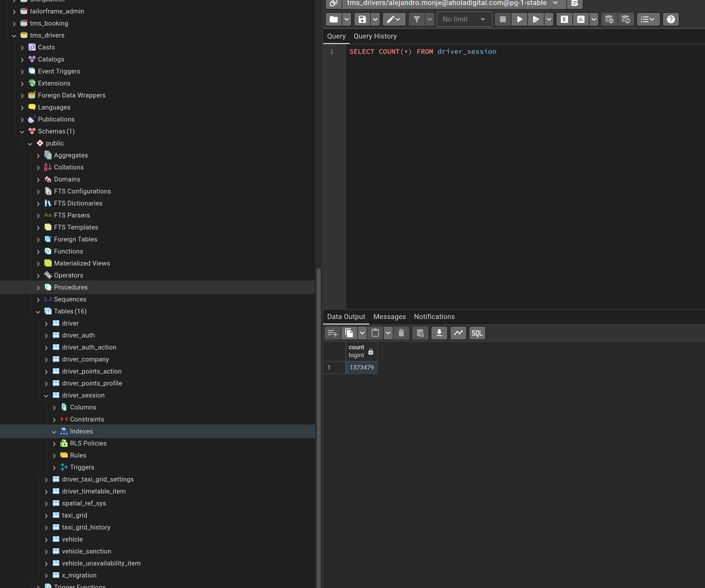The width and height of the screenshot is (705, 588).
Task: Open dropdown arrow next to Filter icon
Action: (430, 19)
